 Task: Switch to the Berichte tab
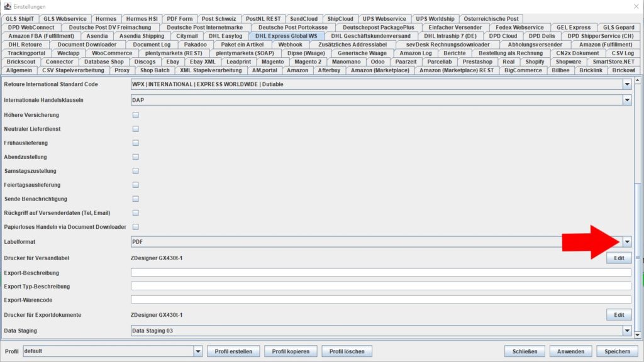(x=454, y=53)
